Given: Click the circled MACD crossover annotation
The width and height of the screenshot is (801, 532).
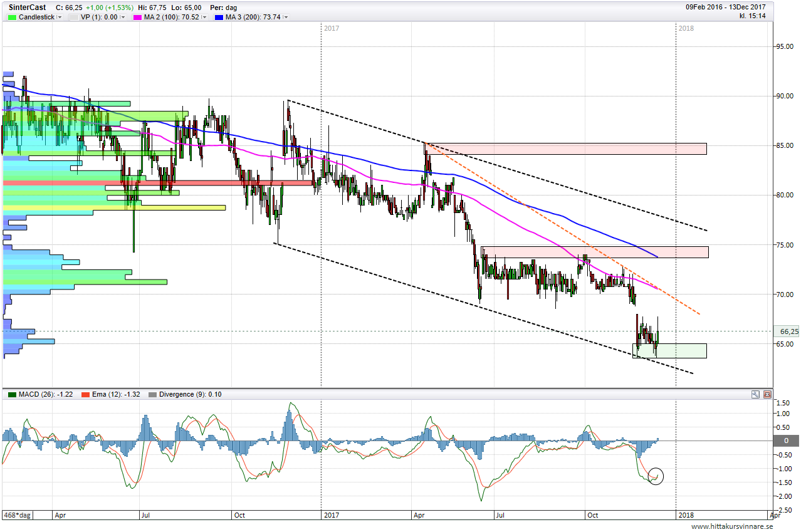Looking at the screenshot, I should click(x=656, y=476).
